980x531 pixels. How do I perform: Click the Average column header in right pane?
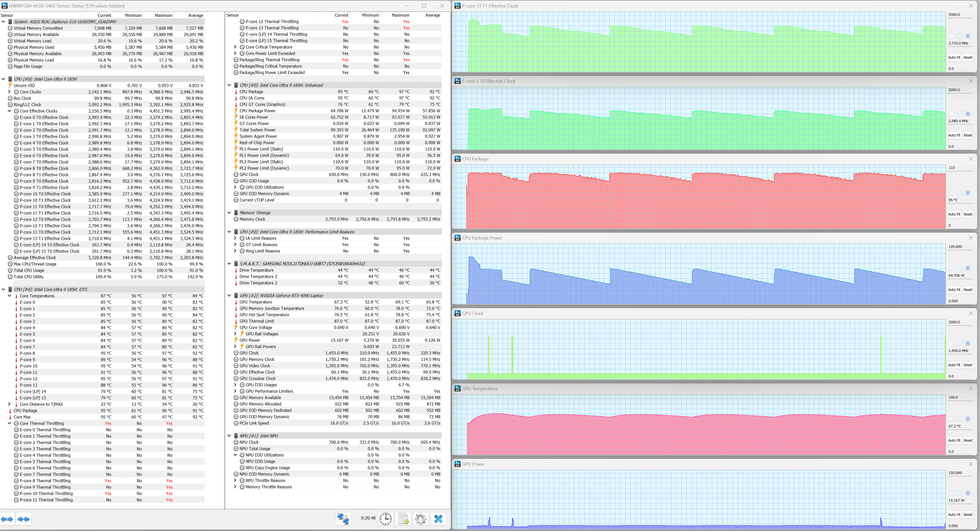point(432,15)
